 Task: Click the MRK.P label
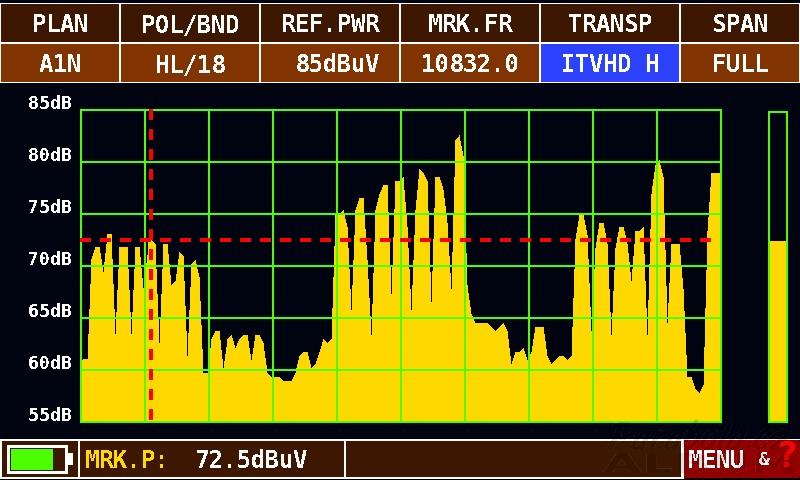(x=126, y=459)
